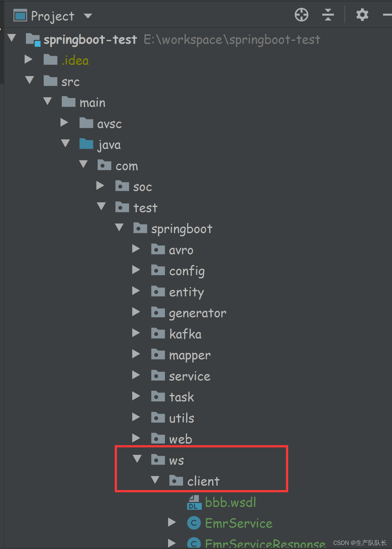392x549 pixels.
Task: Click the Collapse All icon
Action: [x=328, y=15]
